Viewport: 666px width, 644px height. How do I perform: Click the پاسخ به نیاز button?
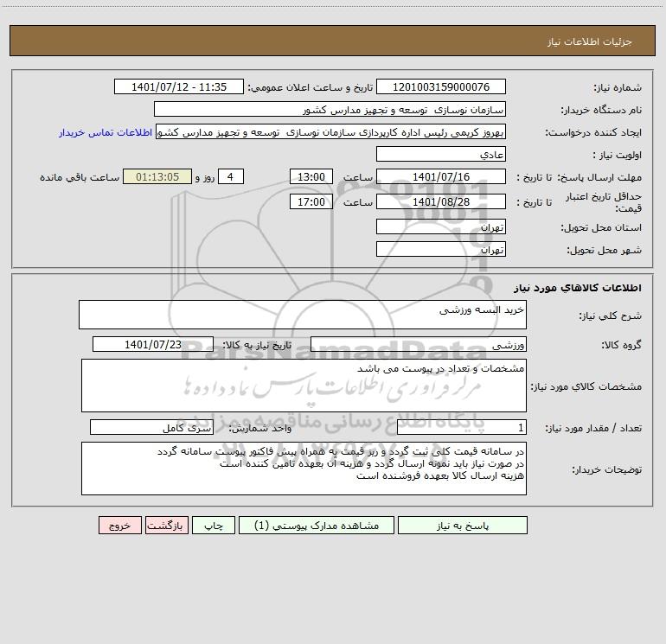point(462,525)
